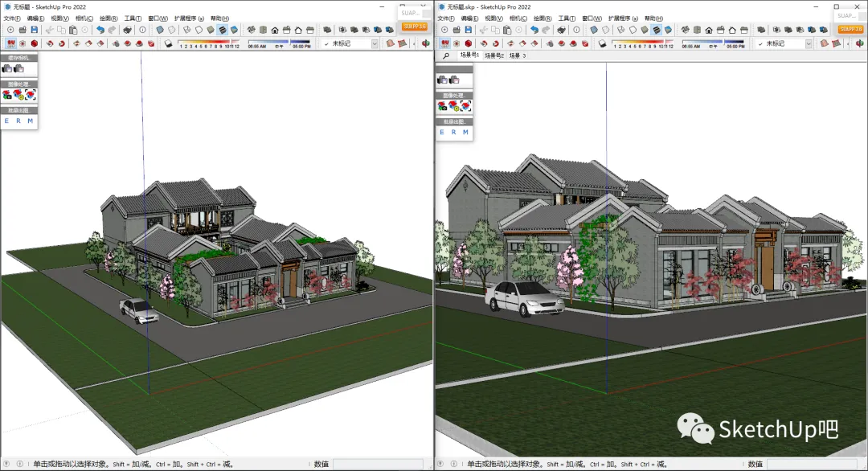Select Monochrome style in left window
Screen dimensions: 868x471
pos(234,30)
